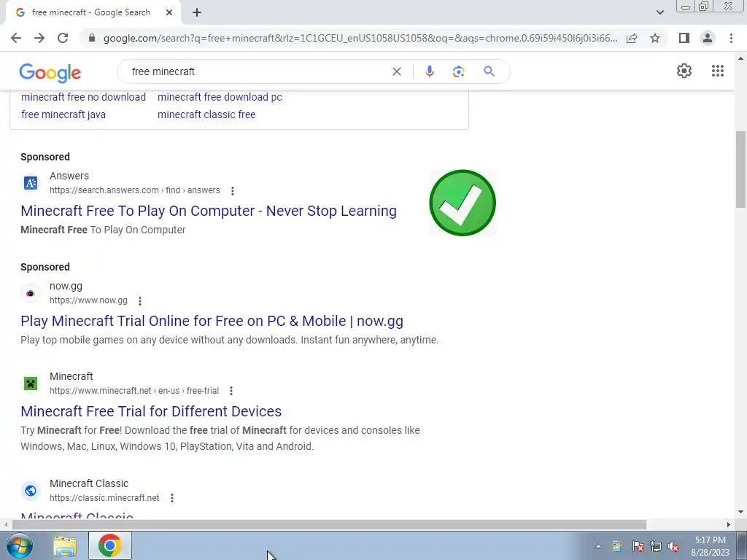
Task: Reload the current page
Action: [63, 38]
